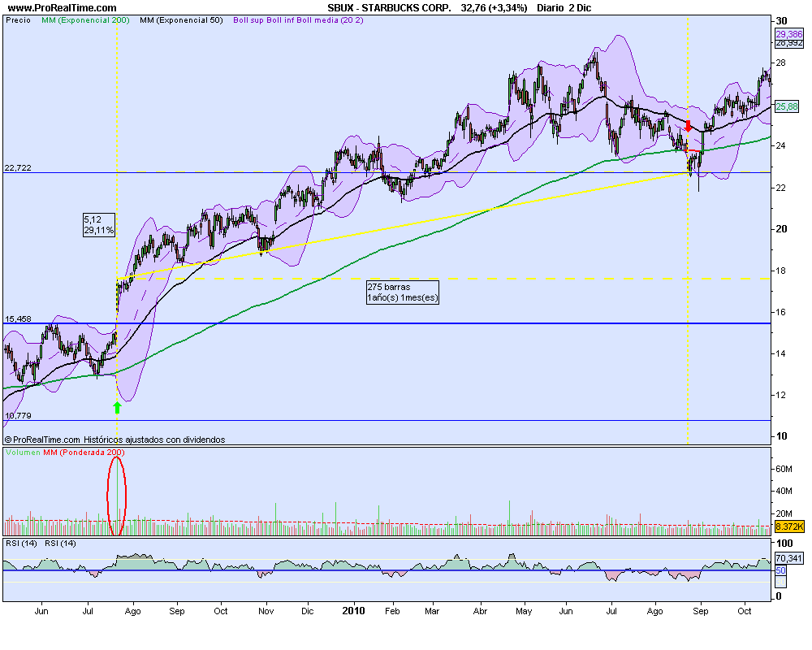812x650 pixels.
Task: Click the 30 price scale label
Action: (x=781, y=21)
